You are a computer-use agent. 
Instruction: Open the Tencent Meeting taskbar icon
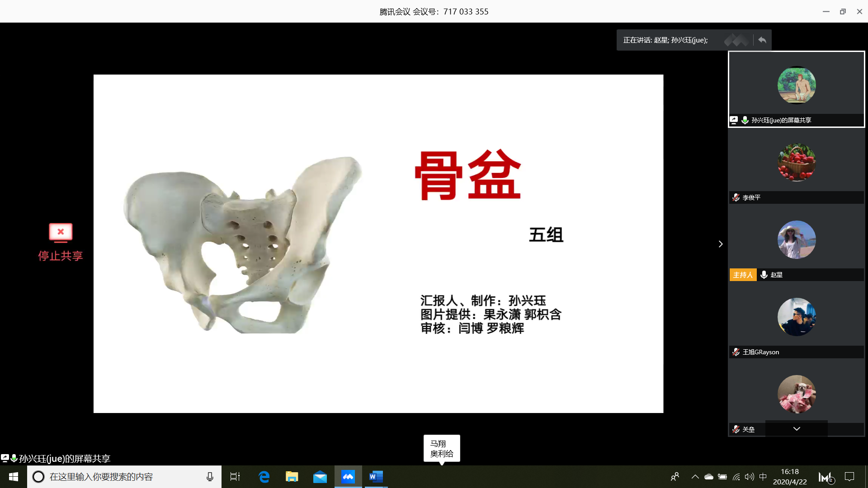tap(348, 477)
